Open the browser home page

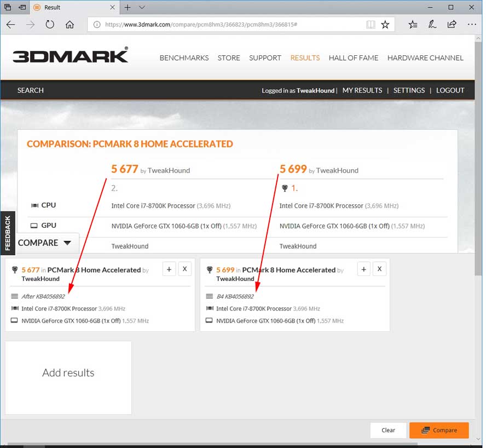click(x=70, y=25)
